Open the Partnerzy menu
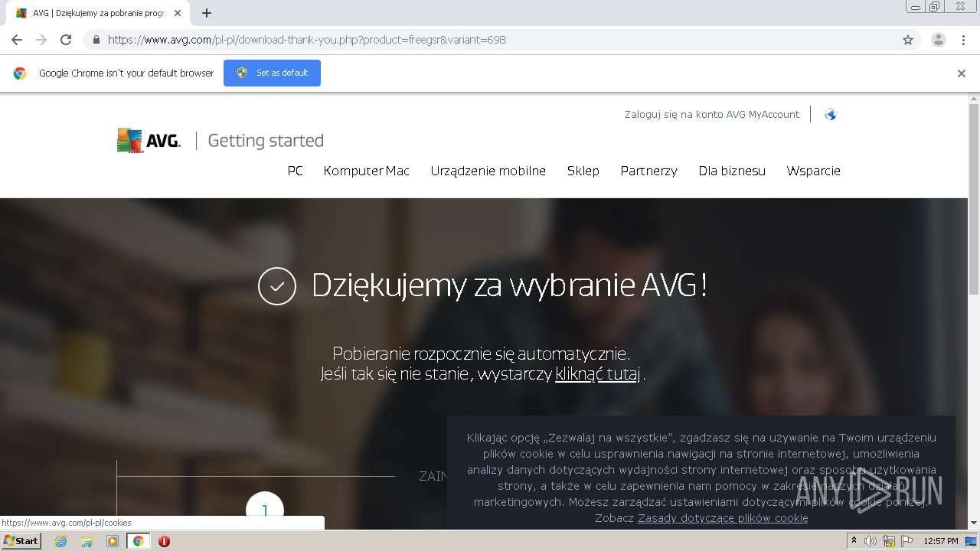Viewport: 980px width, 551px height. [x=649, y=171]
